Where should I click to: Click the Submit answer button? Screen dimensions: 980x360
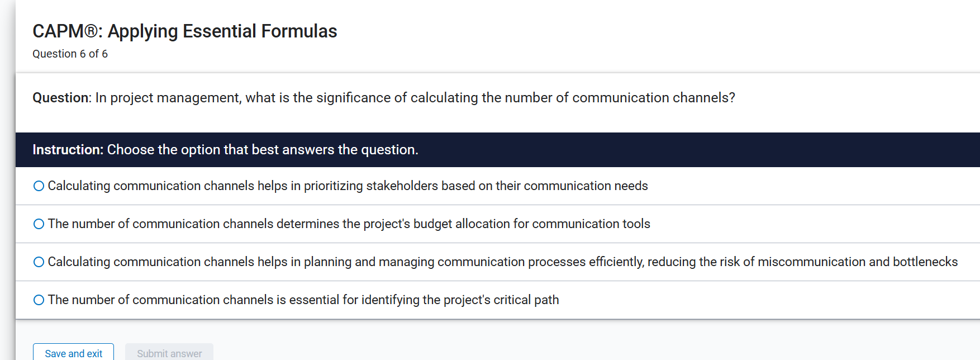tap(169, 353)
